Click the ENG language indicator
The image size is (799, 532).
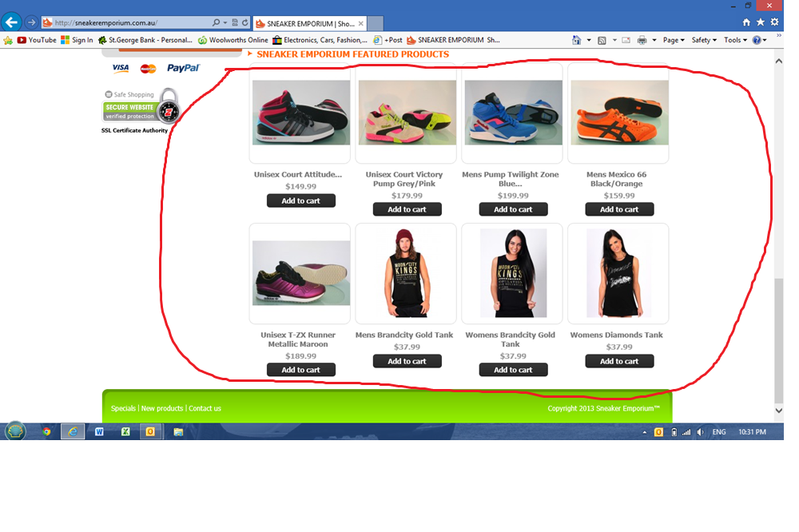point(719,432)
